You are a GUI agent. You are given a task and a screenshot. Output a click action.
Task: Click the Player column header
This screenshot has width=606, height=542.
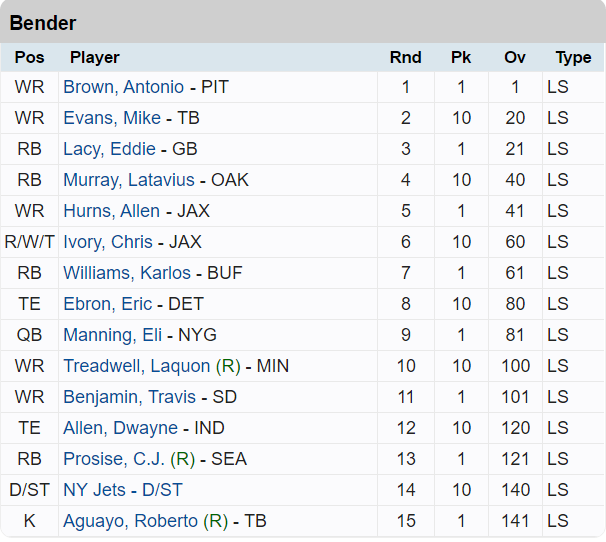pos(94,58)
